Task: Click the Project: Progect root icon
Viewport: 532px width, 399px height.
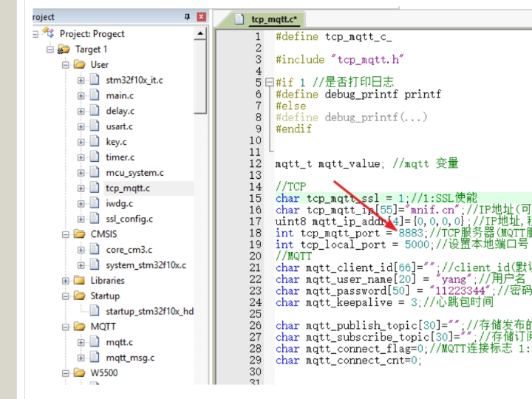Action: [49, 33]
